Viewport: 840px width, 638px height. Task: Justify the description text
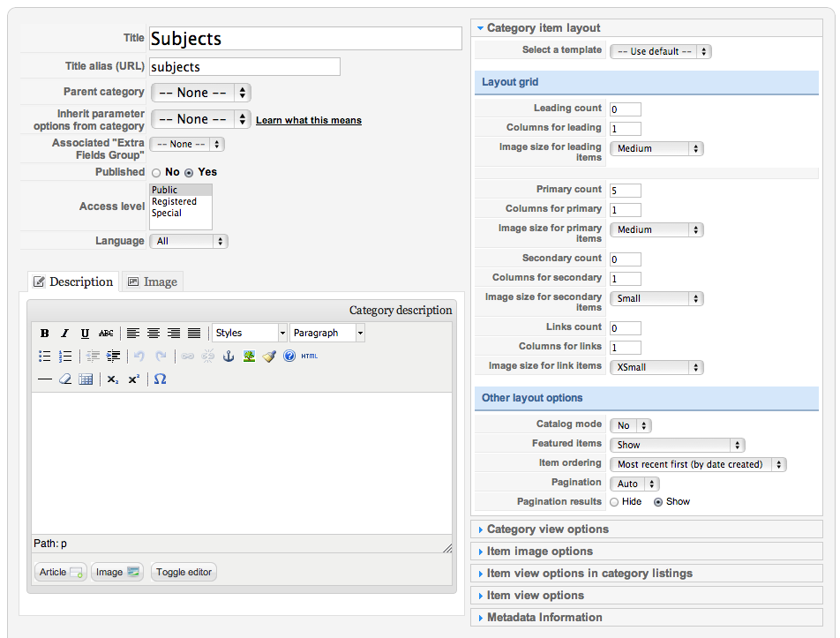(x=194, y=334)
